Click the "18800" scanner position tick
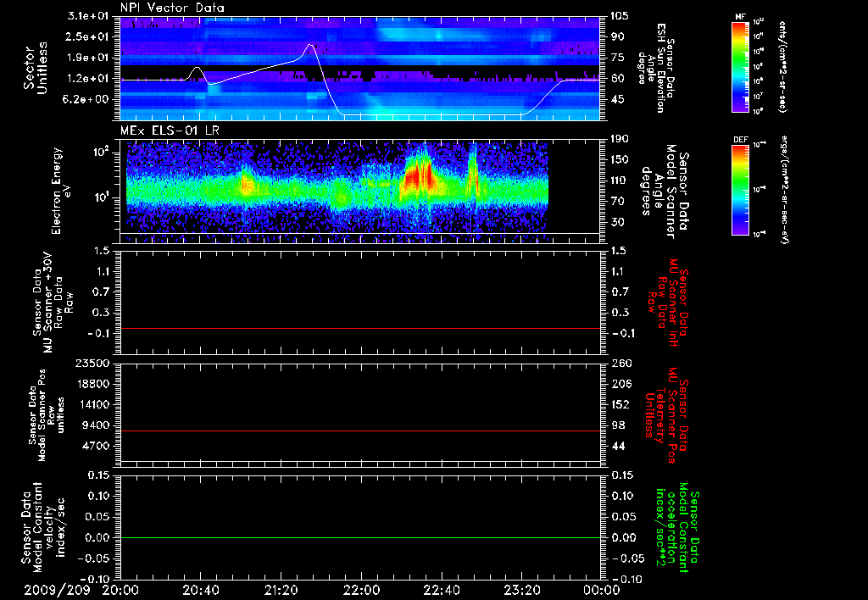 pos(92,384)
